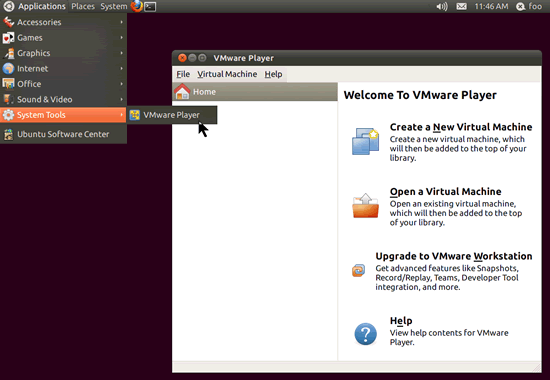Minimize the VMware Player window
Image resolution: width=550 pixels, height=380 pixels.
click(192, 58)
